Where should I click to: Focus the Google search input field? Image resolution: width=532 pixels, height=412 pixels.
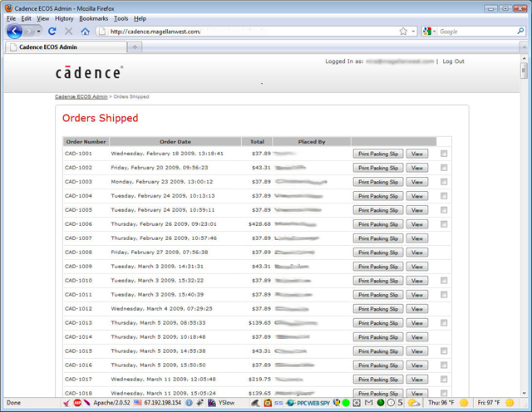coord(476,32)
